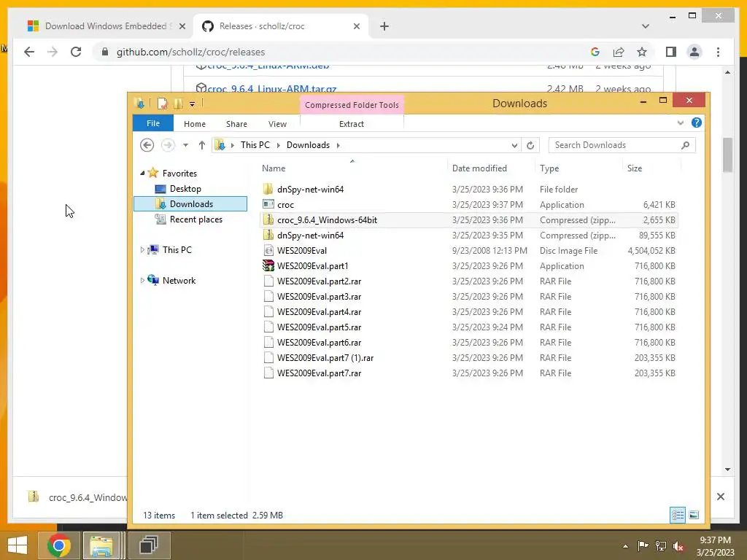Viewport: 747px width, 560px height.
Task: Click Explorer up one level arrow
Action: (202, 145)
